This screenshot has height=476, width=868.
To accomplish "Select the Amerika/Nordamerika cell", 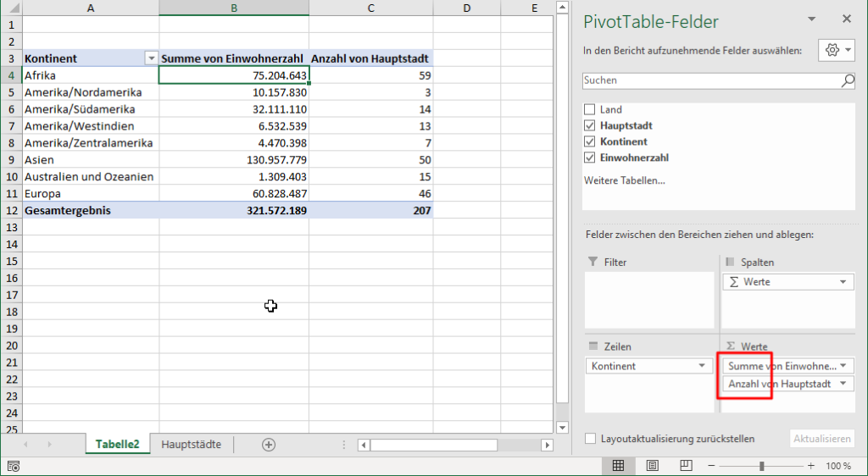I will [x=91, y=92].
